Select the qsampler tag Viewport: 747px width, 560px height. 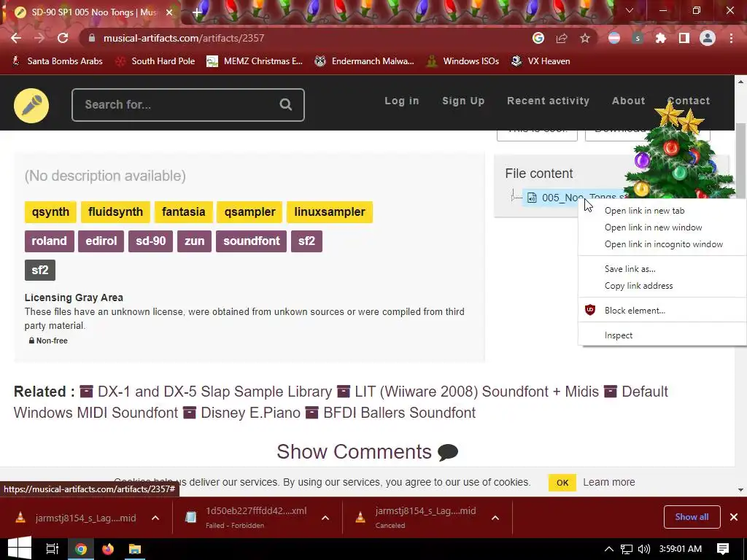[x=249, y=212]
